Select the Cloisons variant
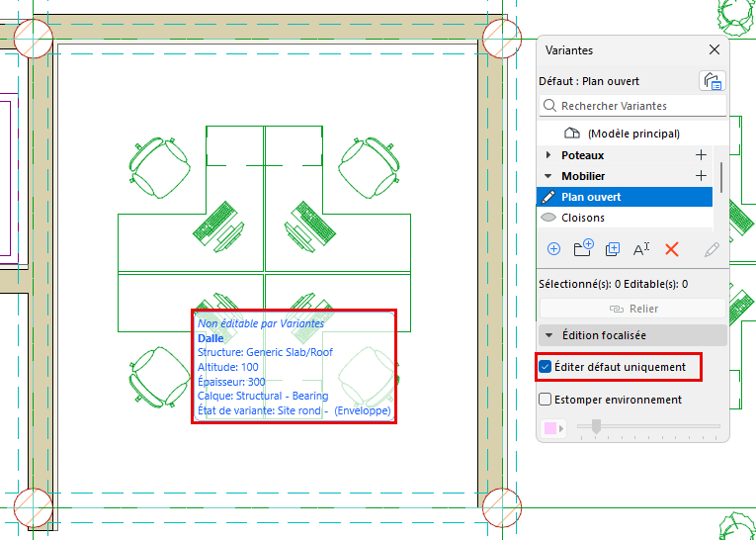 tap(625, 218)
